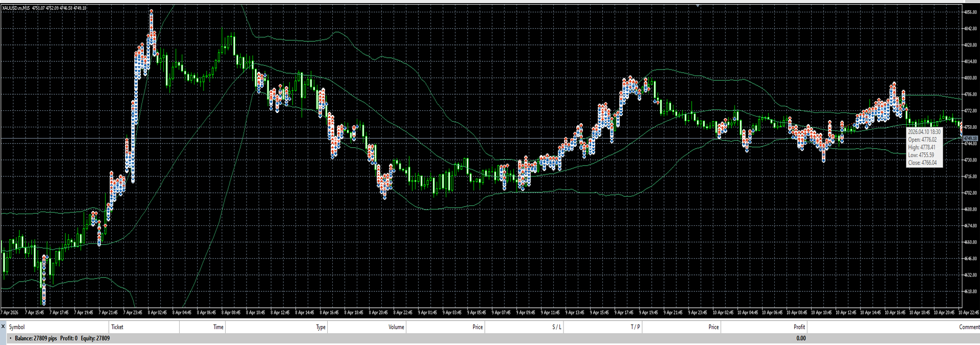
Task: Select the Balance and Equity summary row
Action: coord(490,338)
